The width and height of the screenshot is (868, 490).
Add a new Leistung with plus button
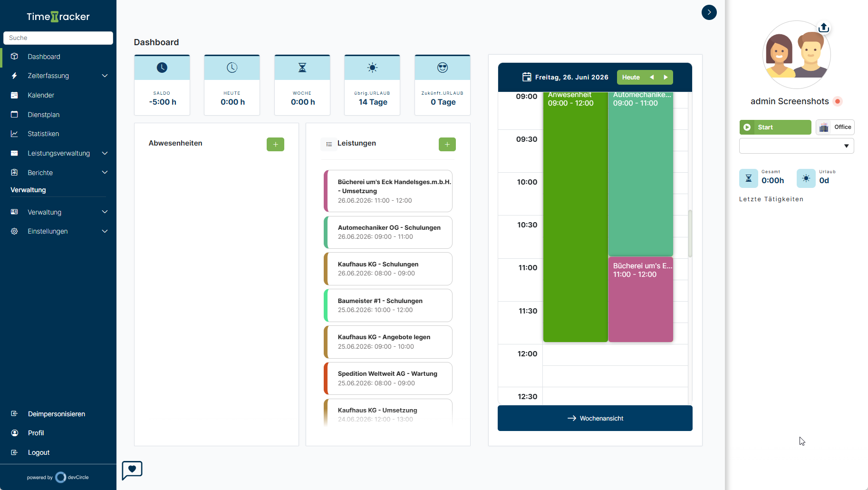tap(447, 144)
